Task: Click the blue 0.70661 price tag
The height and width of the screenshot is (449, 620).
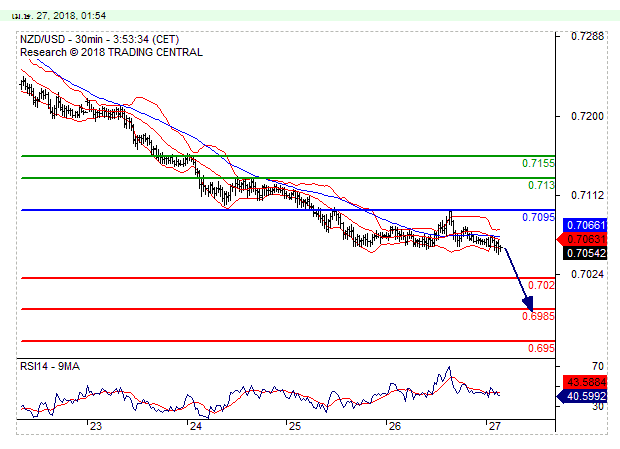Action: pos(585,225)
